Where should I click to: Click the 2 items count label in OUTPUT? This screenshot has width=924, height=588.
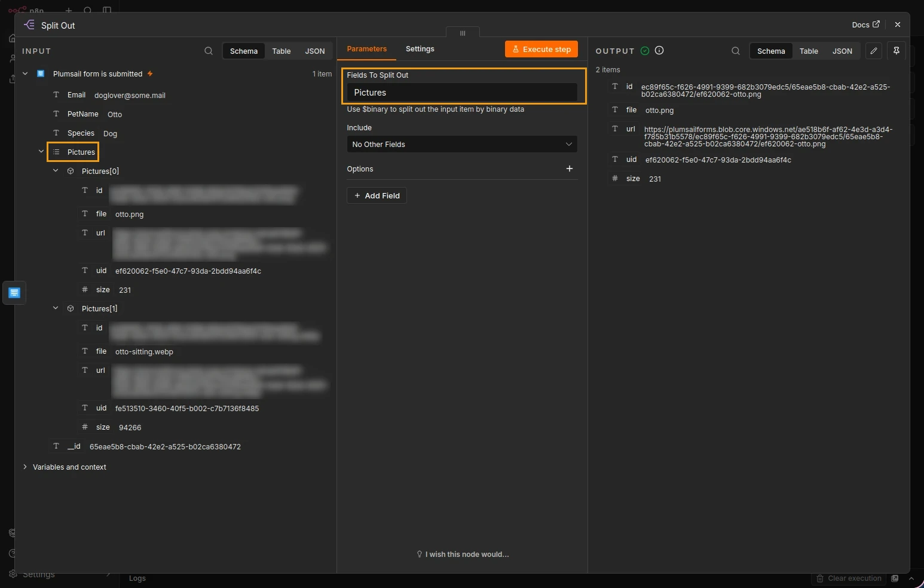(x=608, y=70)
